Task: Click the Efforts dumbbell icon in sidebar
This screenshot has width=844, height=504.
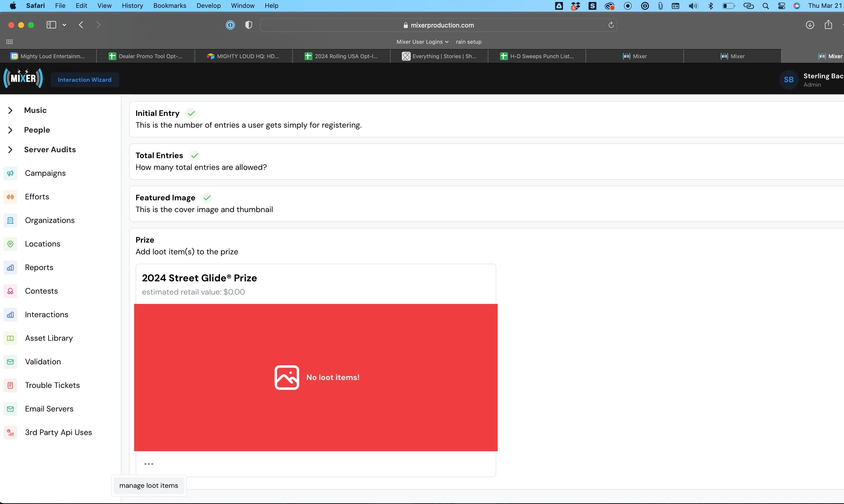Action: point(10,197)
